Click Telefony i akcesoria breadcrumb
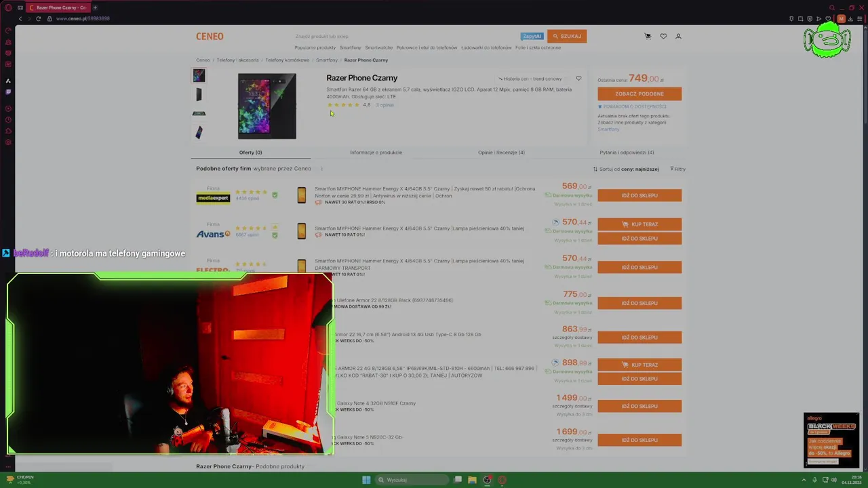The height and width of the screenshot is (488, 868). pyautogui.click(x=237, y=60)
